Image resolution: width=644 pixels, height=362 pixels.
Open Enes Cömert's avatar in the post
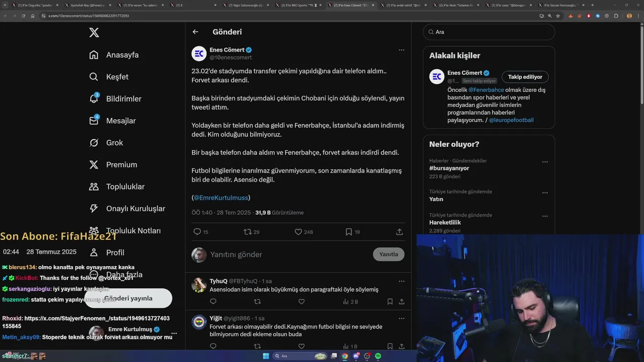coord(199,53)
